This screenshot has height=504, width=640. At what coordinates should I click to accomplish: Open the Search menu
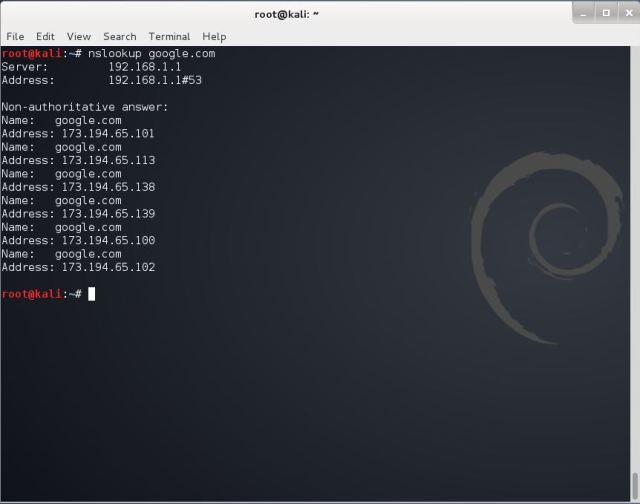point(120,36)
